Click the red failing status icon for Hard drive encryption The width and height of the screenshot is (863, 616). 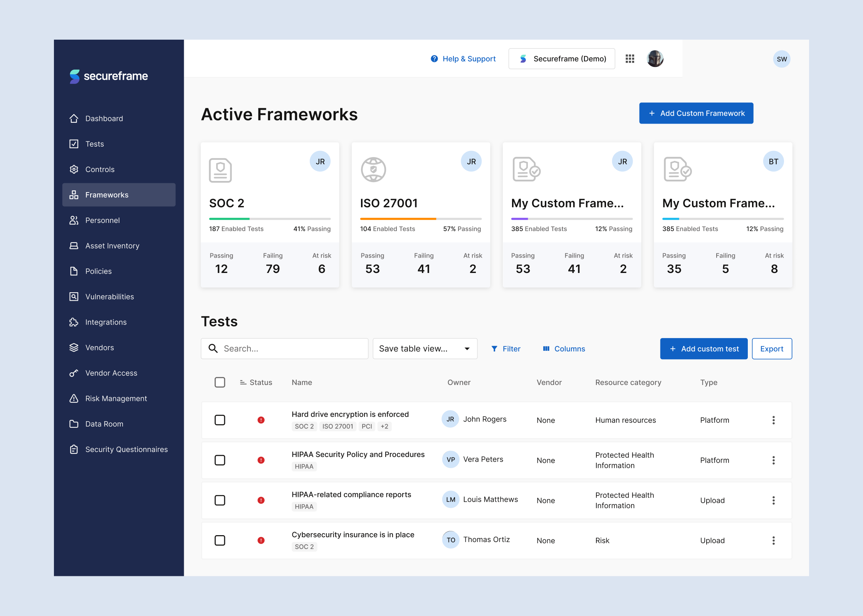coord(261,420)
